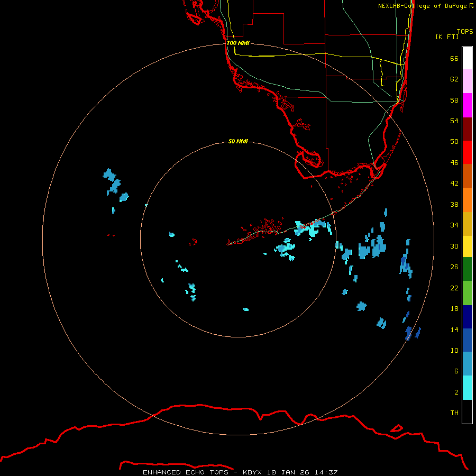Click the light orange legend swatch
The width and height of the screenshot is (476, 476).
(x=467, y=200)
